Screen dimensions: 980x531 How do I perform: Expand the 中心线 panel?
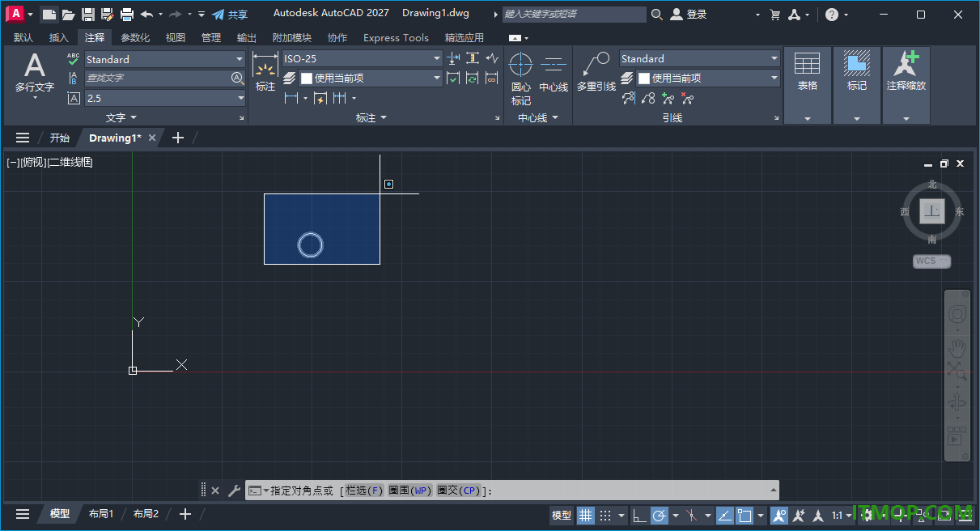point(538,117)
